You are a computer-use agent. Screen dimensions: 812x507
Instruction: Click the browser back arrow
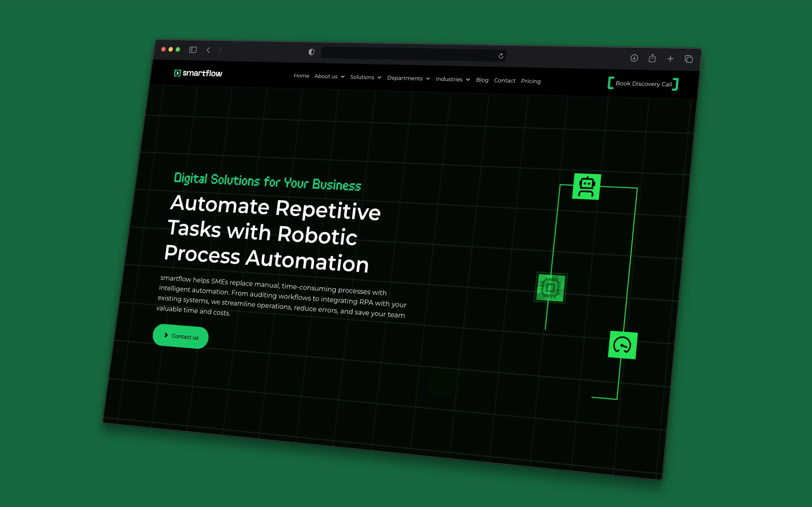(208, 50)
